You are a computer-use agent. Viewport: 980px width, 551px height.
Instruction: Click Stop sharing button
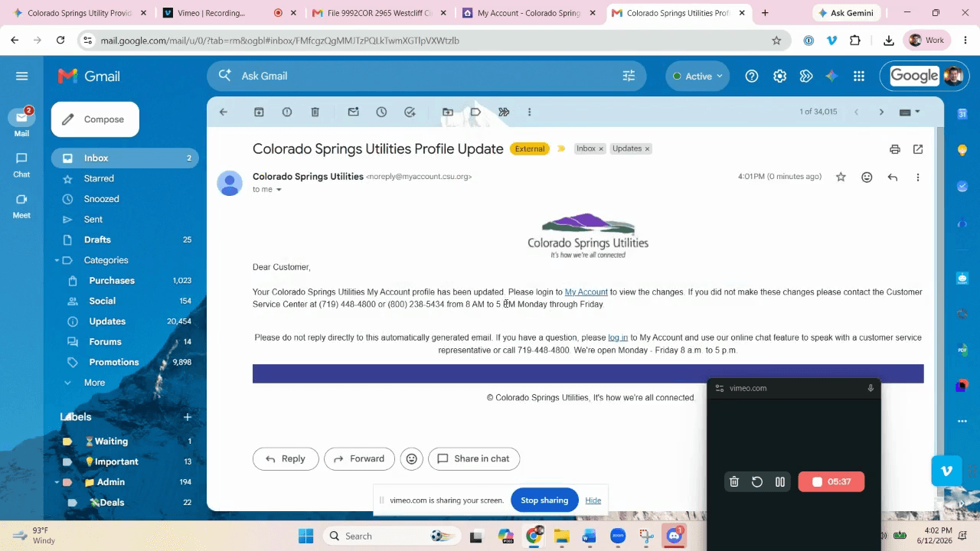click(544, 500)
